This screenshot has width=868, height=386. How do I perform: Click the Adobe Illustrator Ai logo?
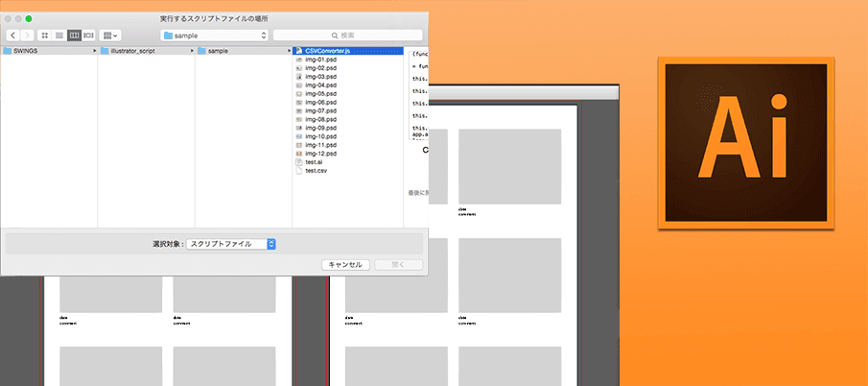(x=746, y=143)
